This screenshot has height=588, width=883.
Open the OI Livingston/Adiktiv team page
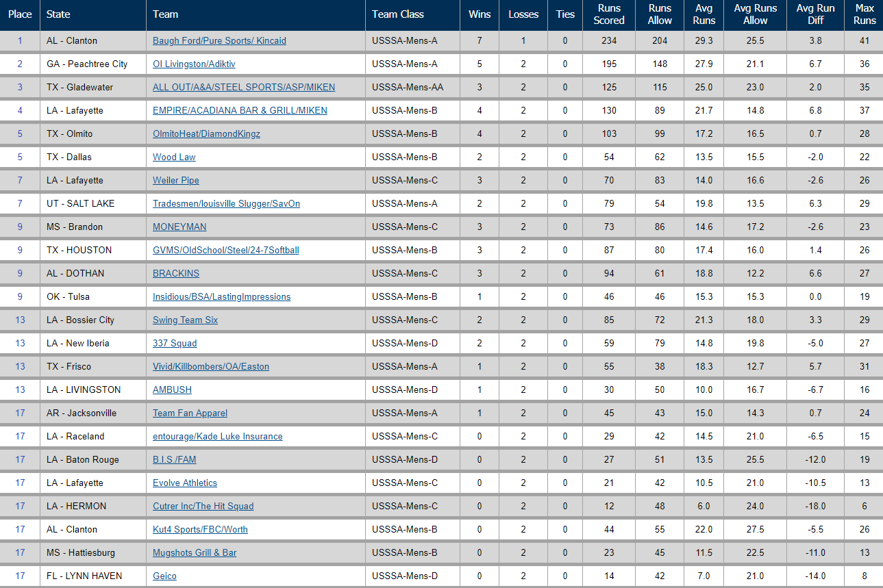coord(194,64)
